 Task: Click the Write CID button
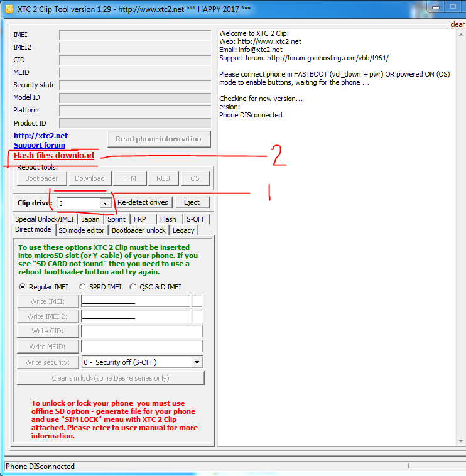point(48,331)
